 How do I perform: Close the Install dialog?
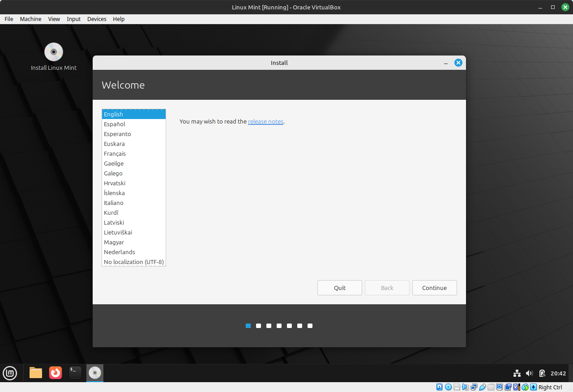point(458,63)
